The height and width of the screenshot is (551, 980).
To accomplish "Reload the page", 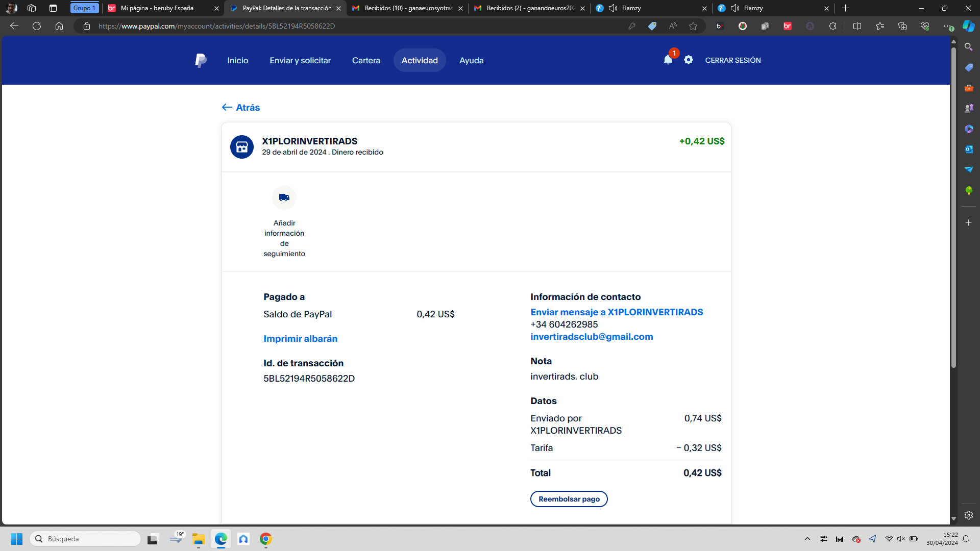I will coord(37,26).
